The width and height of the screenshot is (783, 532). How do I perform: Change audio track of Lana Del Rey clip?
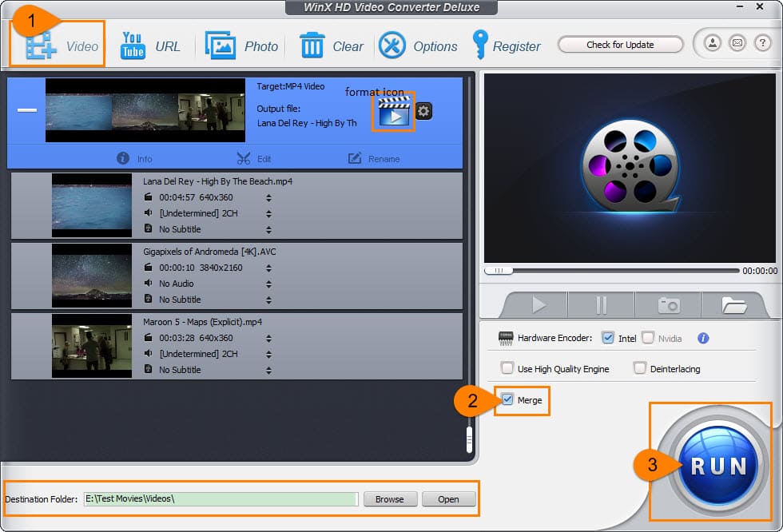[x=268, y=213]
